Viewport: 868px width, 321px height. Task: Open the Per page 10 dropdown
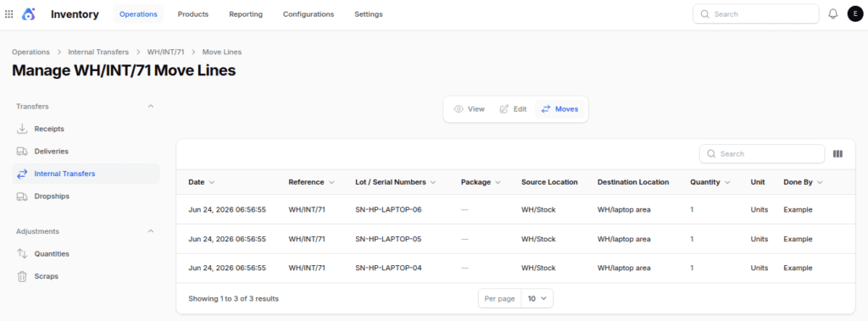coord(537,298)
